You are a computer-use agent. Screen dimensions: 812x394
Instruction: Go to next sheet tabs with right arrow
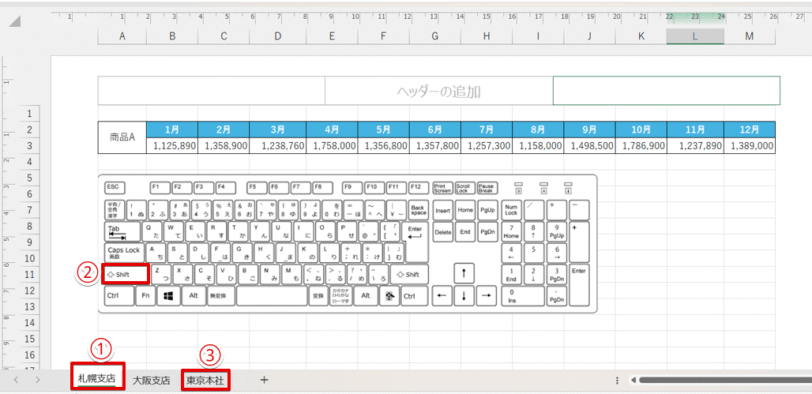coord(38,380)
